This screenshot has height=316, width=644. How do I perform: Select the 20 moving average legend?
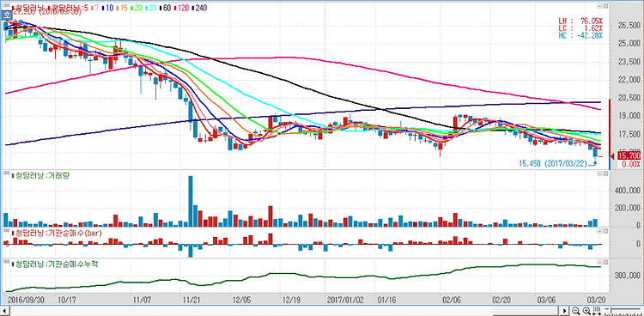click(x=137, y=8)
